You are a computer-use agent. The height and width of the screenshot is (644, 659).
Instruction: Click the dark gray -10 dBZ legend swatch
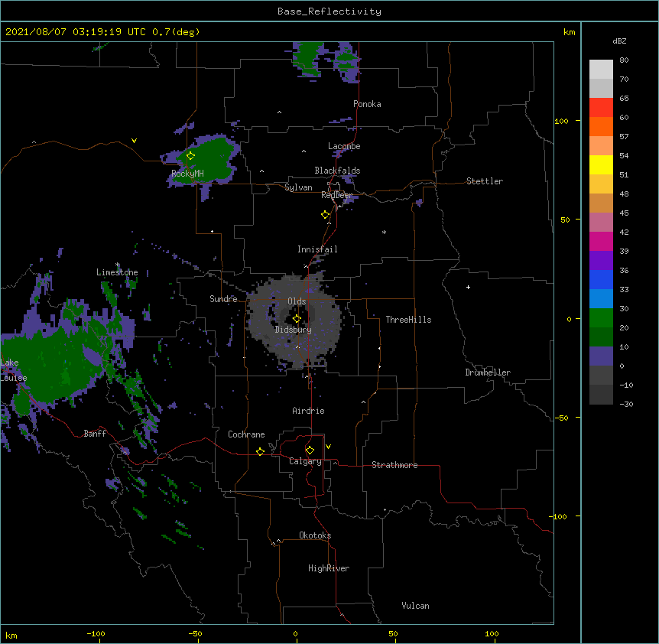pos(601,395)
